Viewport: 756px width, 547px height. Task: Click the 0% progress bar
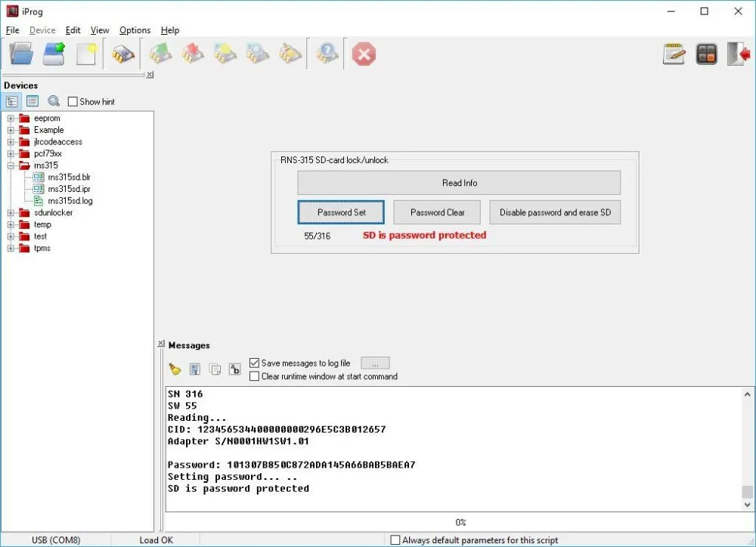click(460, 522)
